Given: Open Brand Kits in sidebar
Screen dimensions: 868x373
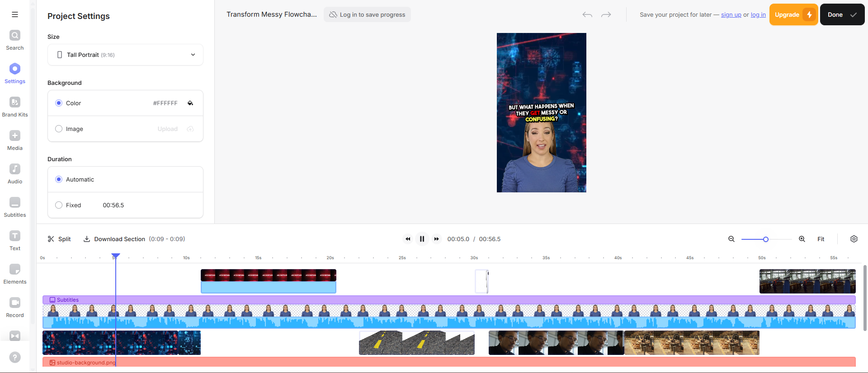Looking at the screenshot, I should (15, 107).
